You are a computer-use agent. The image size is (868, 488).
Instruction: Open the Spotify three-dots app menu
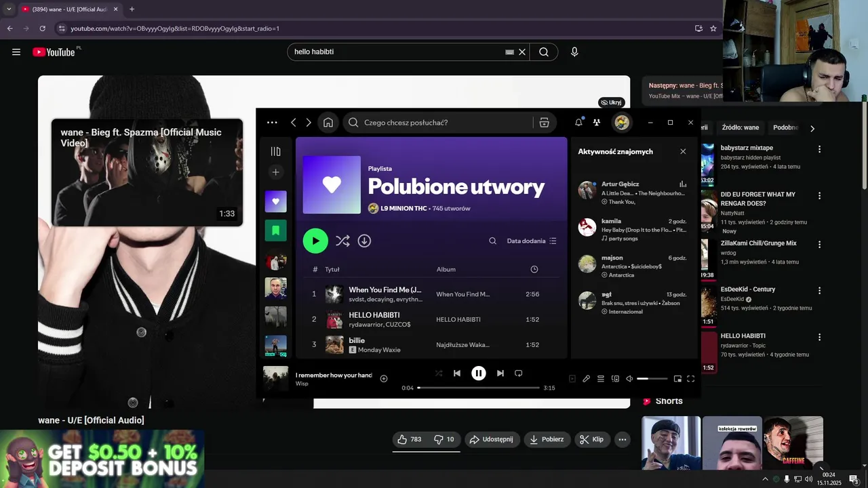(x=272, y=123)
